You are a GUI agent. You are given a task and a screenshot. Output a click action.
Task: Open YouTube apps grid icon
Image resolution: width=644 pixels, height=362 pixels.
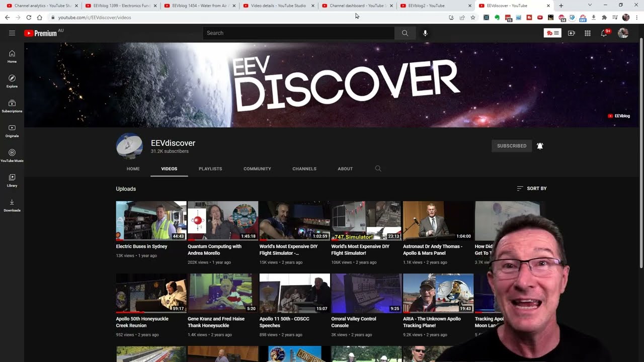coord(587,33)
